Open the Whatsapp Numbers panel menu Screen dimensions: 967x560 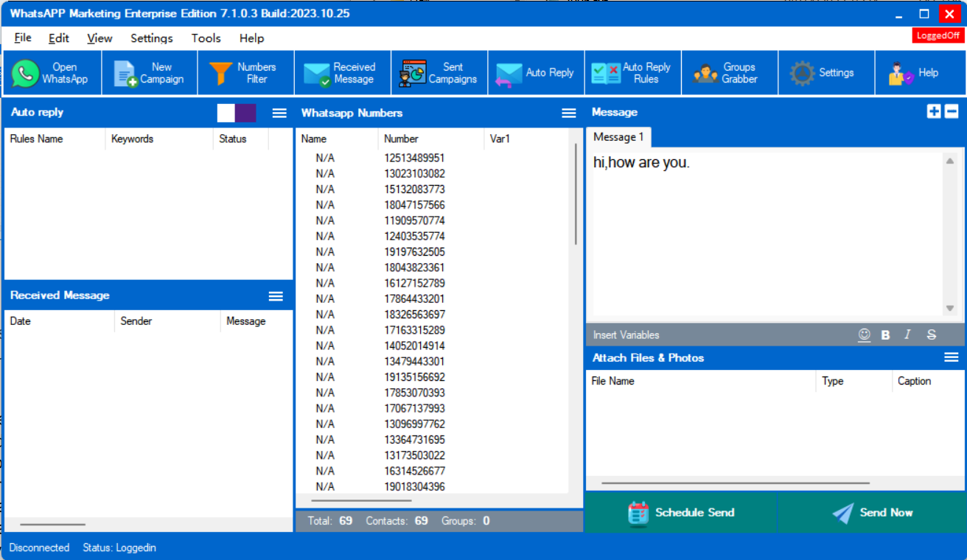(568, 113)
